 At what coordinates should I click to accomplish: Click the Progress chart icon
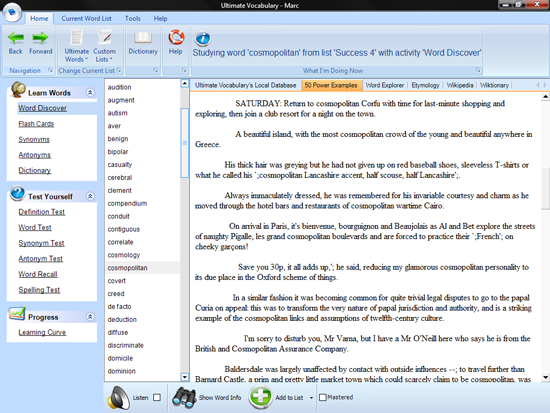(17, 313)
